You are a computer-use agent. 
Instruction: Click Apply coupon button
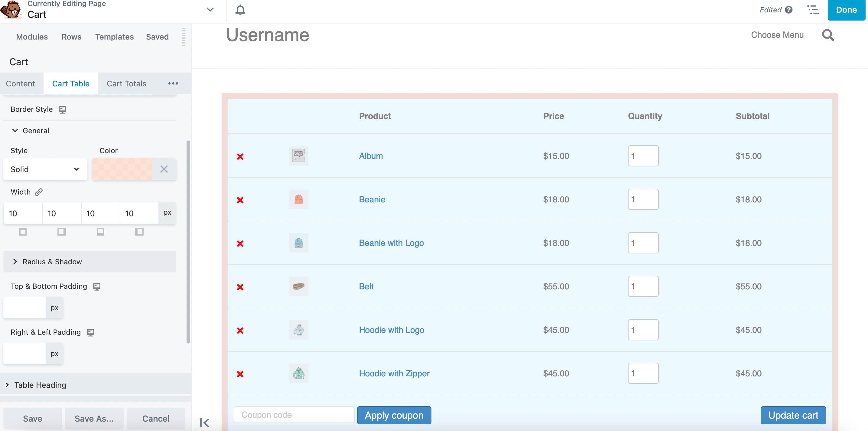click(x=395, y=414)
